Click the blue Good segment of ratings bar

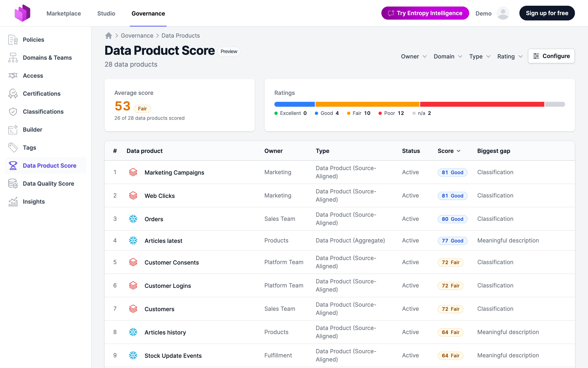click(x=294, y=104)
